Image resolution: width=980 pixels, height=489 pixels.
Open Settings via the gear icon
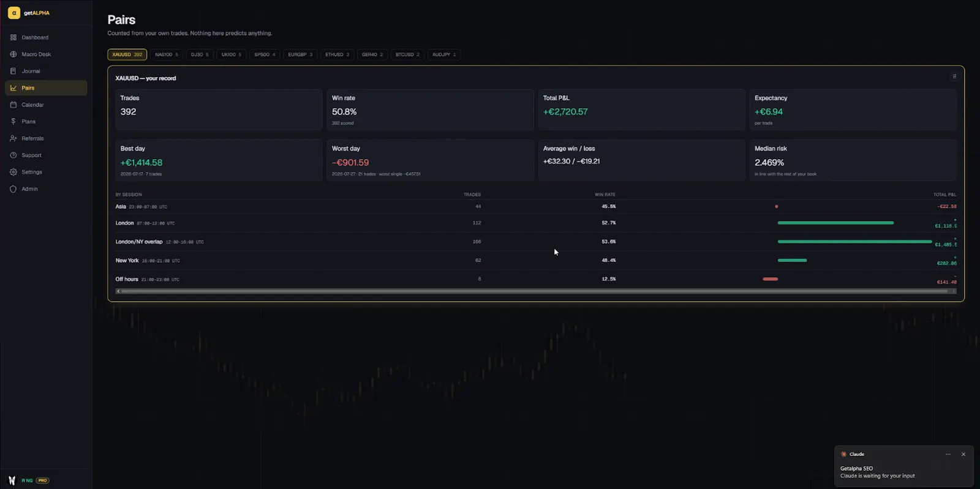[13, 172]
